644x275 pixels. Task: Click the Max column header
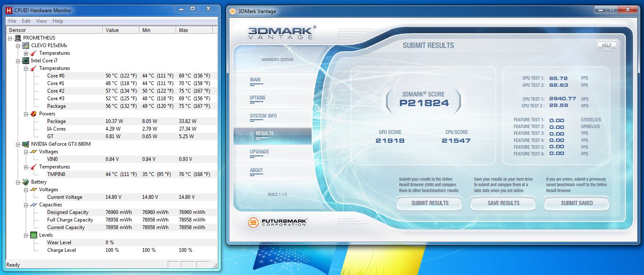pyautogui.click(x=194, y=30)
